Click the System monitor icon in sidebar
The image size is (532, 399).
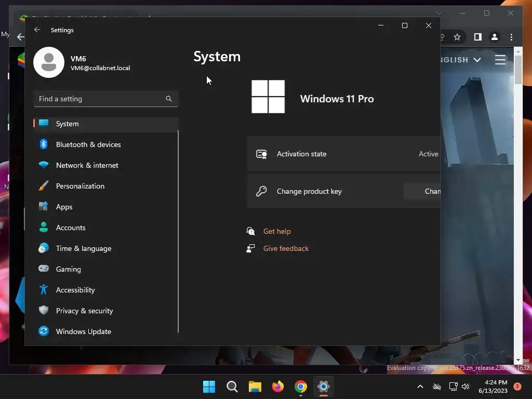44,123
